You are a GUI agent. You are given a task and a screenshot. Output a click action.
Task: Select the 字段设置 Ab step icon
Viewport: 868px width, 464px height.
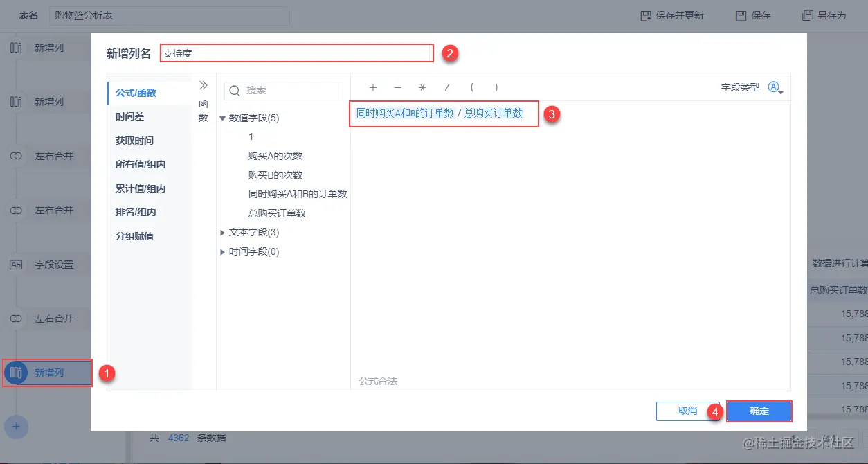[16, 263]
